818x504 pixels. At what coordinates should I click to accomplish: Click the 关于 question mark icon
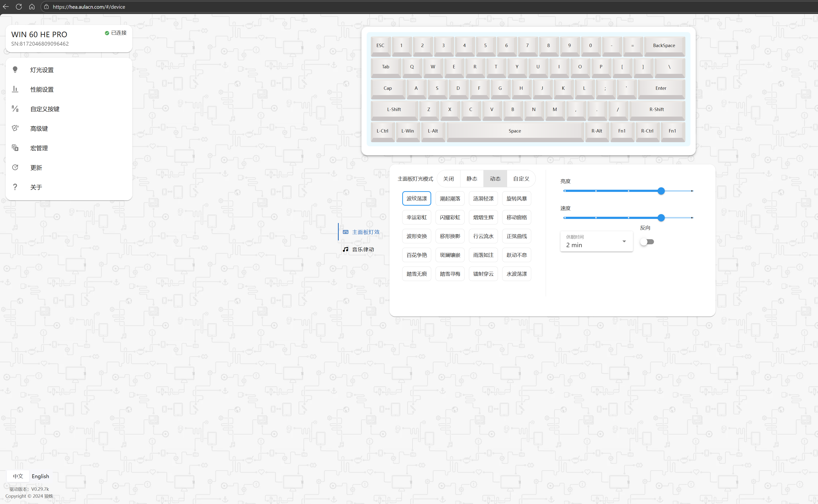click(x=15, y=187)
